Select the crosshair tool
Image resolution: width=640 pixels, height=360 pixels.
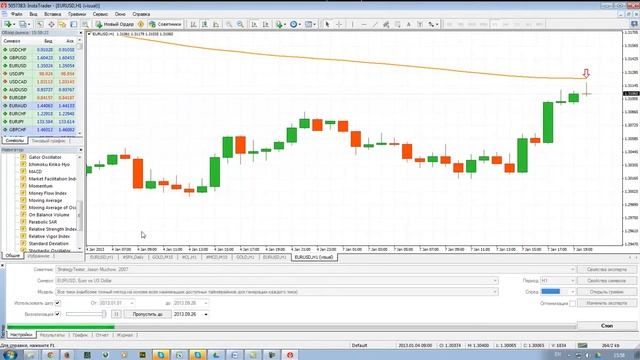(339, 24)
